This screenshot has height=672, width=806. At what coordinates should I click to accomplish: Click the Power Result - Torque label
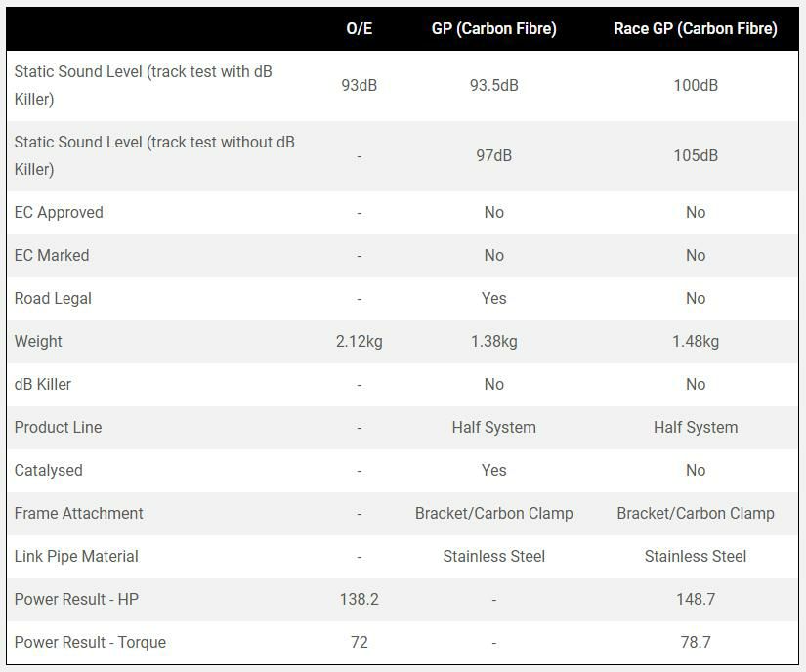90,642
